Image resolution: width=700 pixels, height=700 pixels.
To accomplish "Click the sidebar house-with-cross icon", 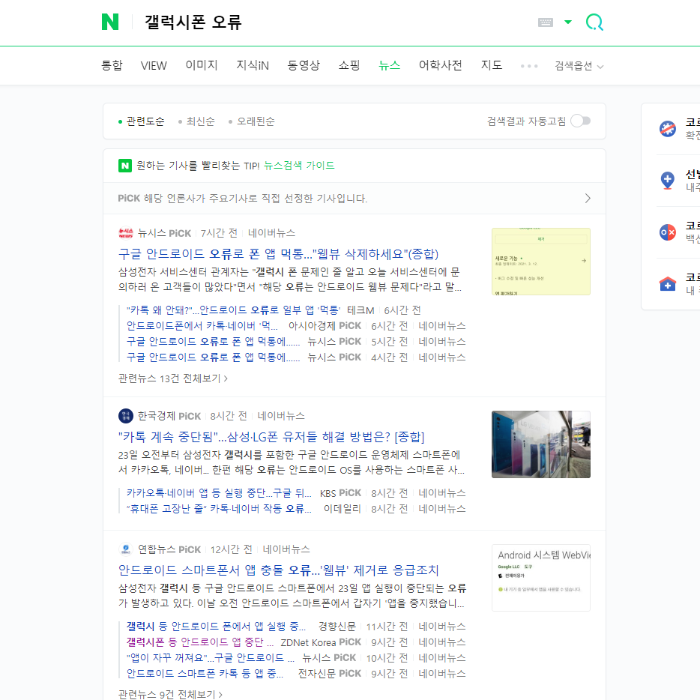I will [x=667, y=284].
